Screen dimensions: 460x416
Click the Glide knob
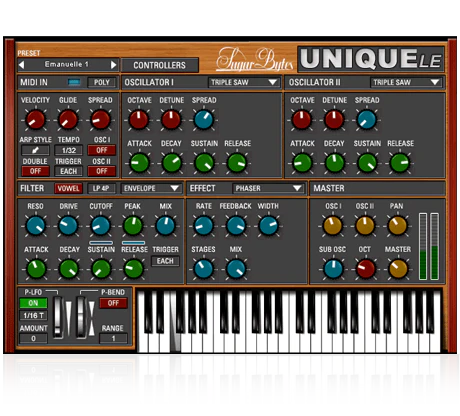click(68, 119)
